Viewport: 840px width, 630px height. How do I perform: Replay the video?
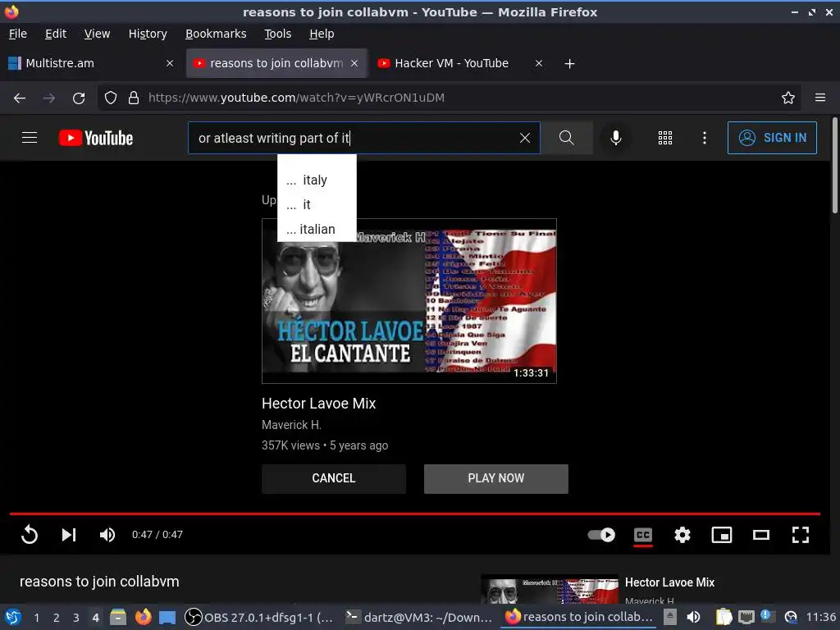click(30, 535)
